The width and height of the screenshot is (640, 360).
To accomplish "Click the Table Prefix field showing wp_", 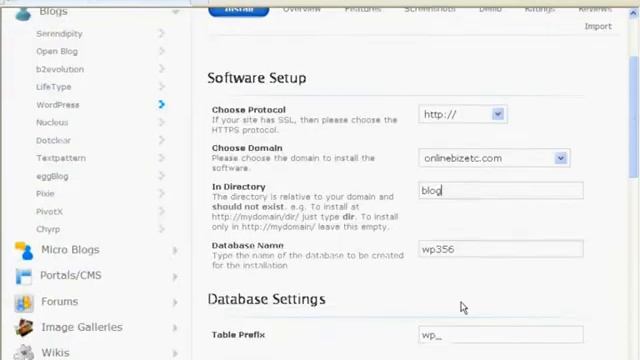I will (501, 335).
